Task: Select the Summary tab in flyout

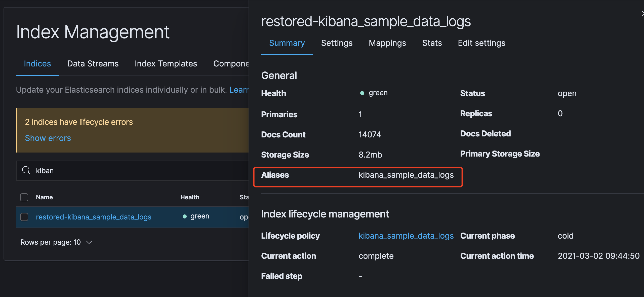Action: (287, 43)
